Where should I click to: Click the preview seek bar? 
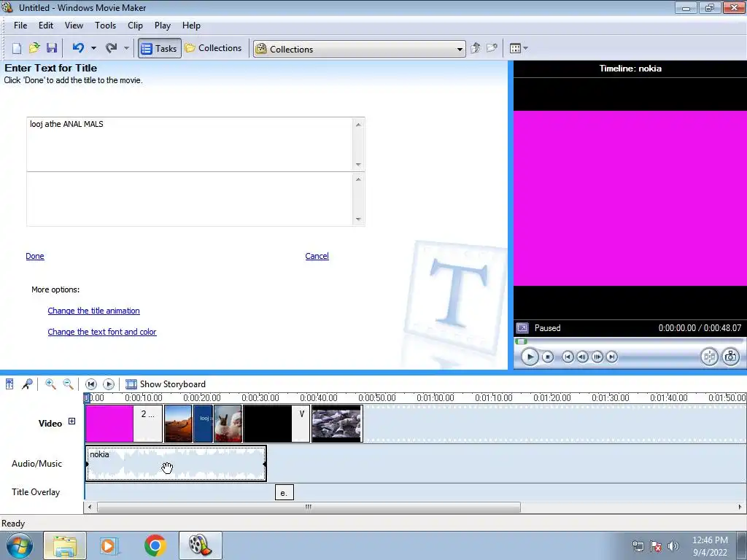[x=630, y=341]
